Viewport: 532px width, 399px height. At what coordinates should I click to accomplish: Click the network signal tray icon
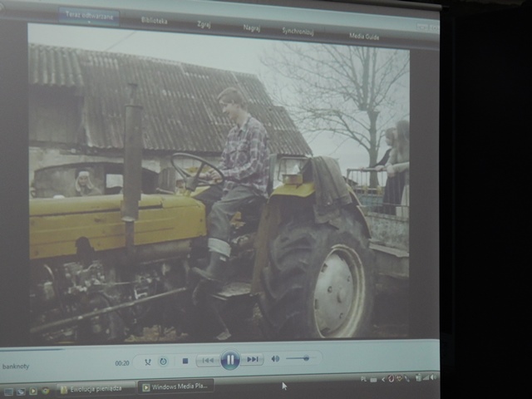426,377
